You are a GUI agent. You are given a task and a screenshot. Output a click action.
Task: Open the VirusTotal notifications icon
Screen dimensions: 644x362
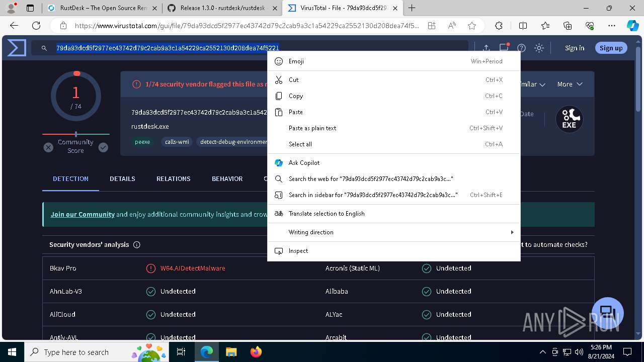tap(504, 48)
